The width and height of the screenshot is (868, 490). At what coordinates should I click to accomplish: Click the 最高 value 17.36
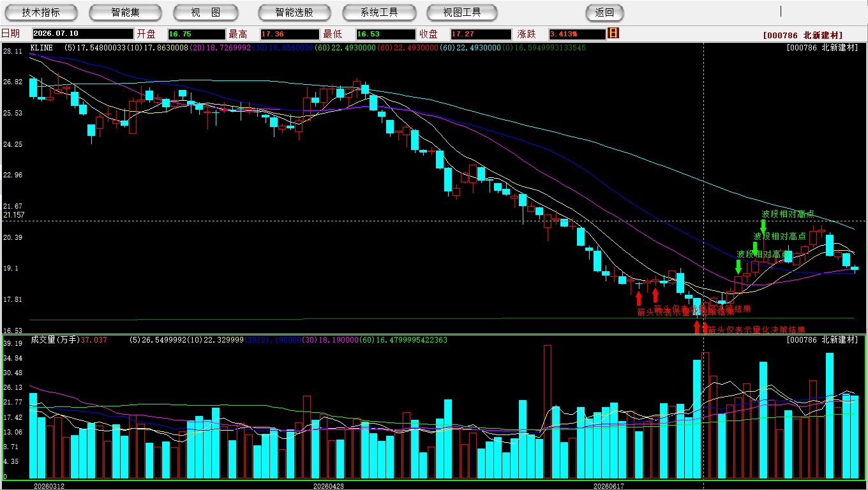click(289, 34)
